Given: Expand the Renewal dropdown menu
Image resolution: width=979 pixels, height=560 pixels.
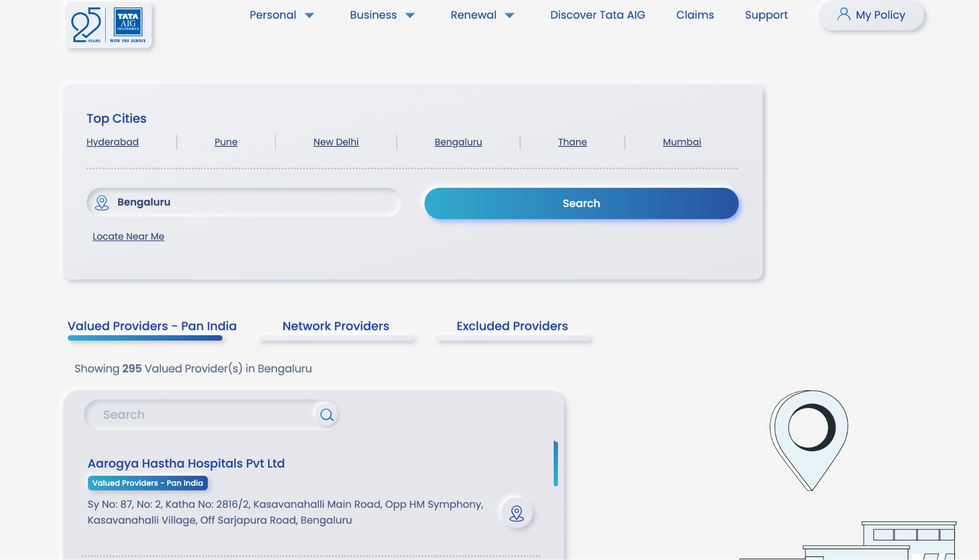Looking at the screenshot, I should [x=483, y=15].
